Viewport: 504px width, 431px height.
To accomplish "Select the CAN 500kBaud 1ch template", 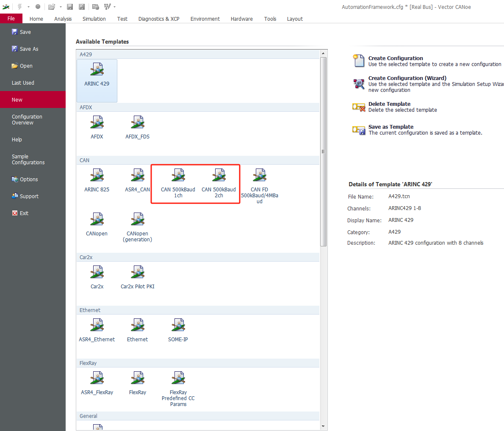I will [x=178, y=183].
